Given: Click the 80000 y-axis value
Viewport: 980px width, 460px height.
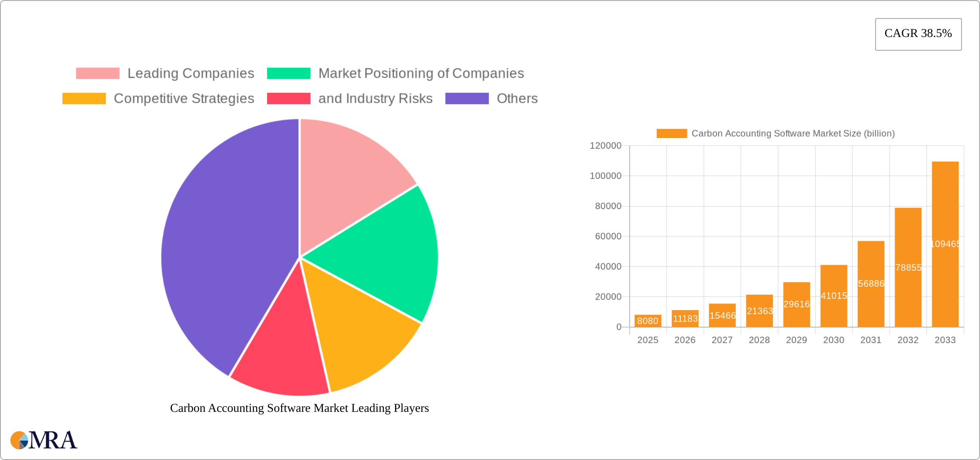Looking at the screenshot, I should click(x=608, y=206).
